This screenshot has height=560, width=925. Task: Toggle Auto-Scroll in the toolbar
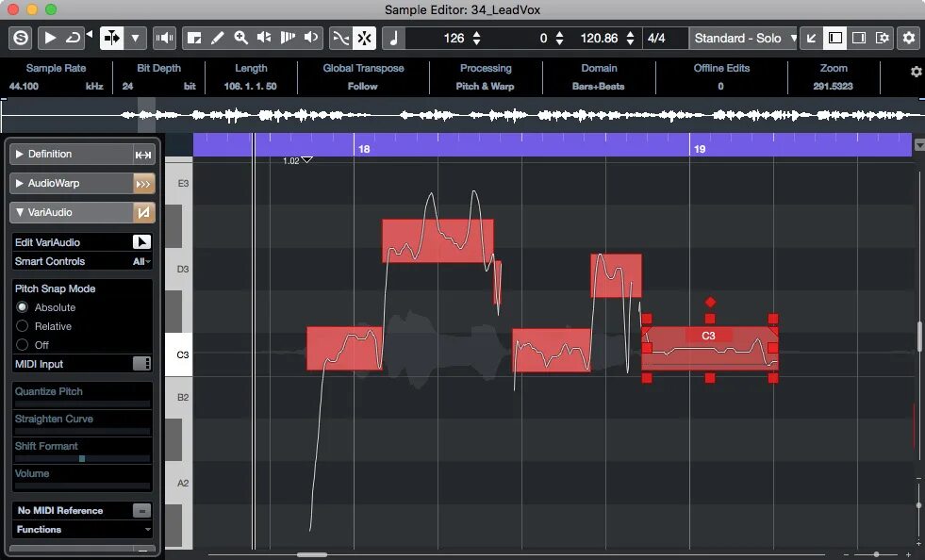(x=111, y=39)
